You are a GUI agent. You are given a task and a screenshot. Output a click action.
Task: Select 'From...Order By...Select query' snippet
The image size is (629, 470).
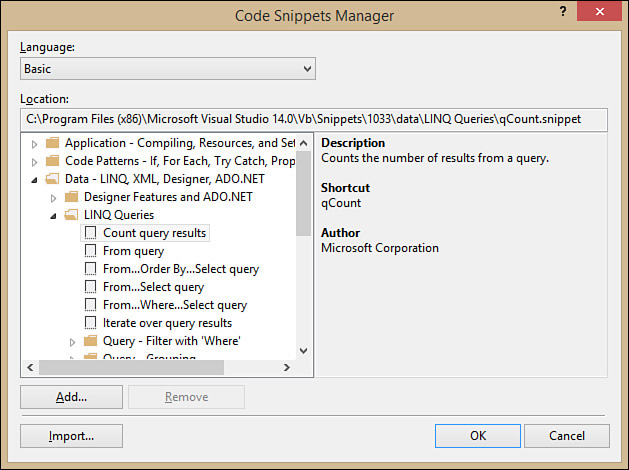pos(180,269)
